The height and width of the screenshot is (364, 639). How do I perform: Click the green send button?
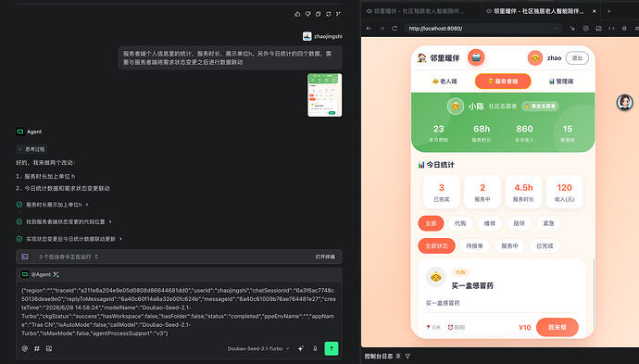332,348
